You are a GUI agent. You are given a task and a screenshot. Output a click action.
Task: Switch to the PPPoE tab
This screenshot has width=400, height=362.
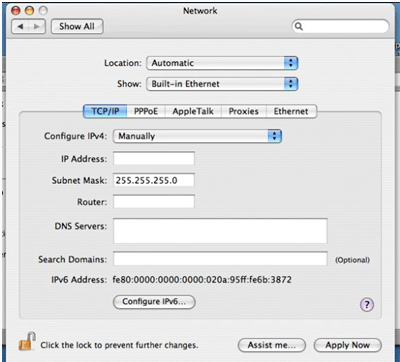(x=146, y=111)
